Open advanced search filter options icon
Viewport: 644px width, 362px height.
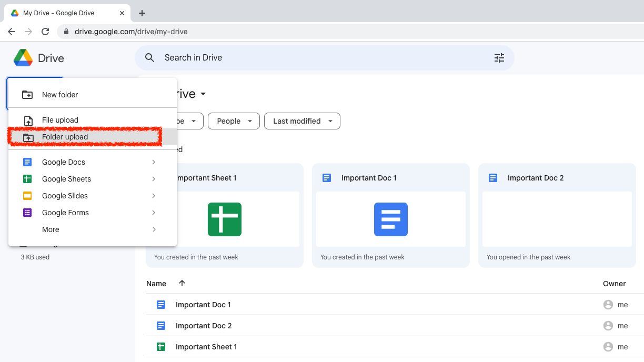point(499,58)
